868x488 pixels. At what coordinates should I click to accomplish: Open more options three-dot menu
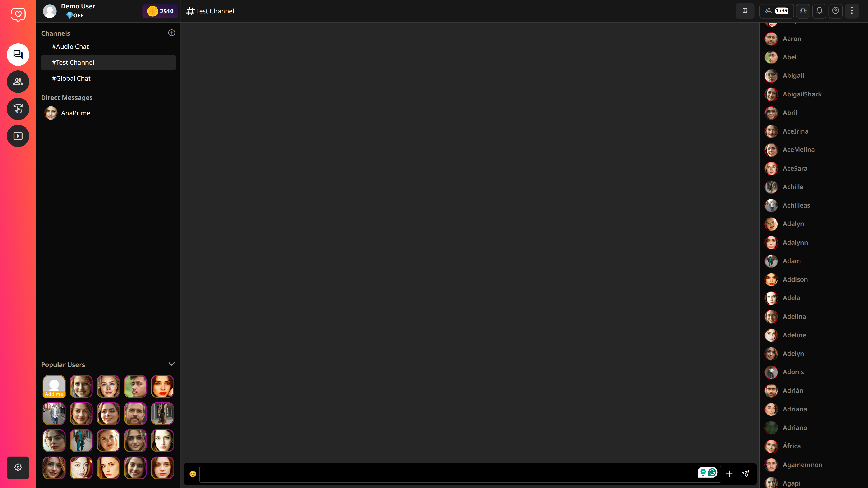pyautogui.click(x=852, y=11)
